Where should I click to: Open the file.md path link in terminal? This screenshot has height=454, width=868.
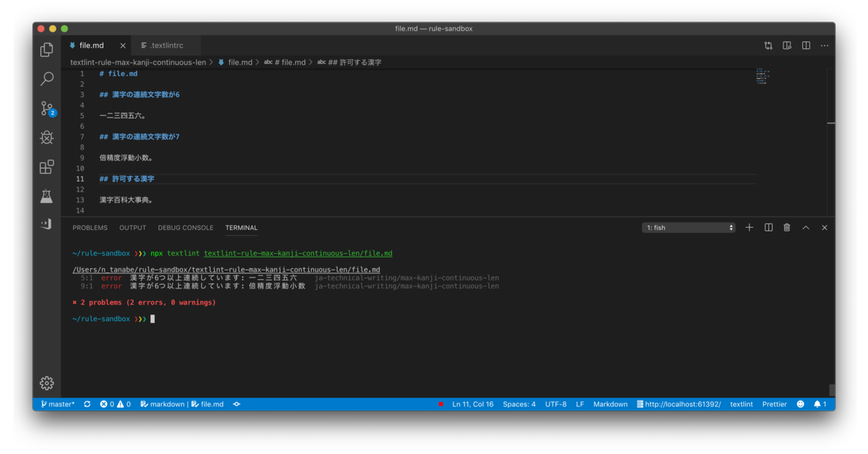click(298, 254)
